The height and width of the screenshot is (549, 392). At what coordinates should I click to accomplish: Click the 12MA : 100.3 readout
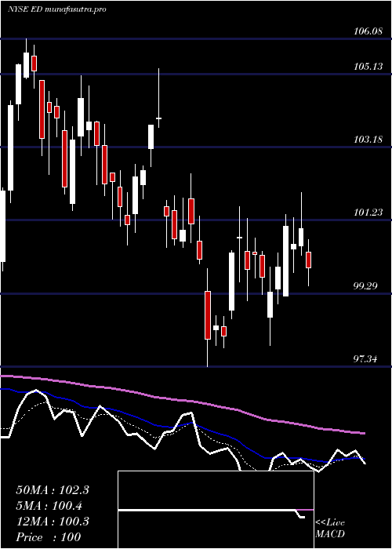(x=53, y=522)
